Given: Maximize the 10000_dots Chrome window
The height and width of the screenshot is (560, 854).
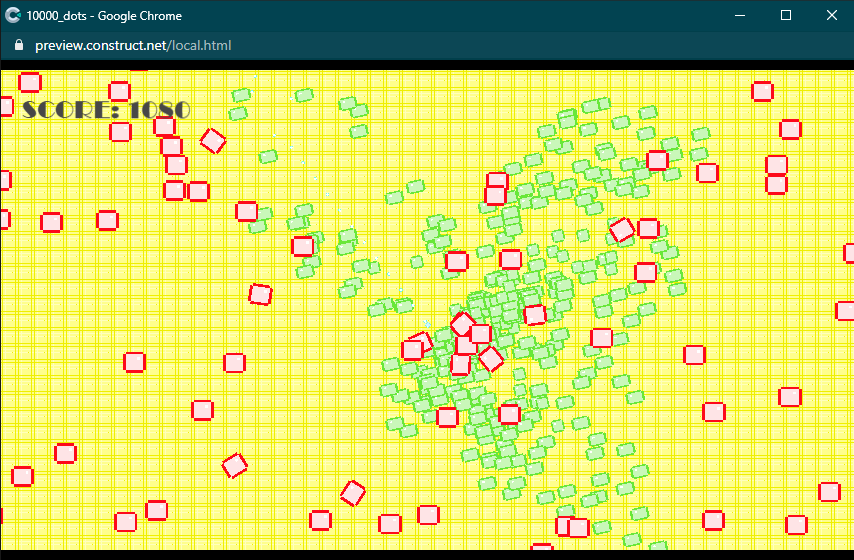Looking at the screenshot, I should click(785, 15).
